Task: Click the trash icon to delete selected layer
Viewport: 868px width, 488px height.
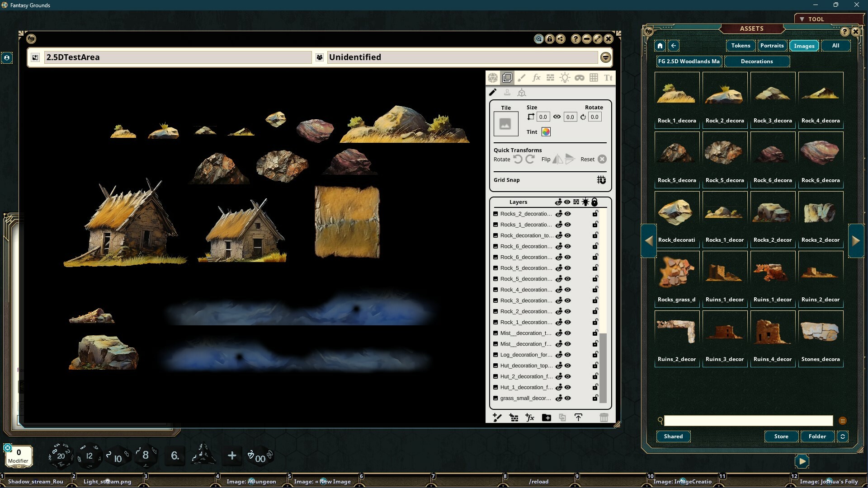Action: pos(604,417)
